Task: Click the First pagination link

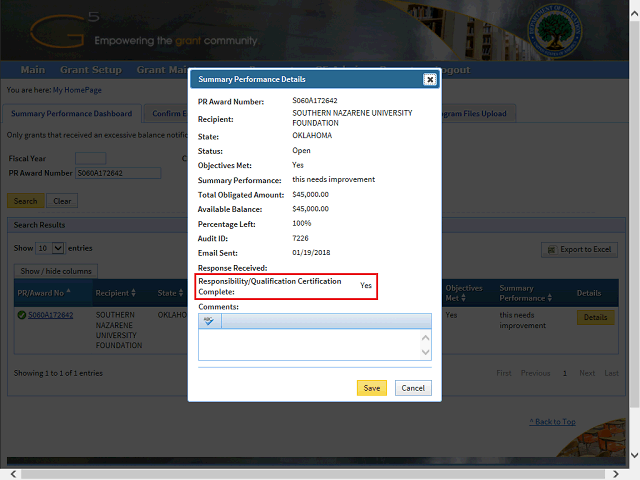Action: (504, 373)
